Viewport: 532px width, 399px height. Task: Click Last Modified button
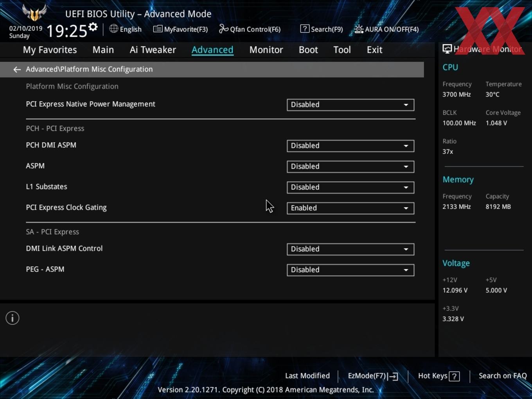click(x=307, y=376)
